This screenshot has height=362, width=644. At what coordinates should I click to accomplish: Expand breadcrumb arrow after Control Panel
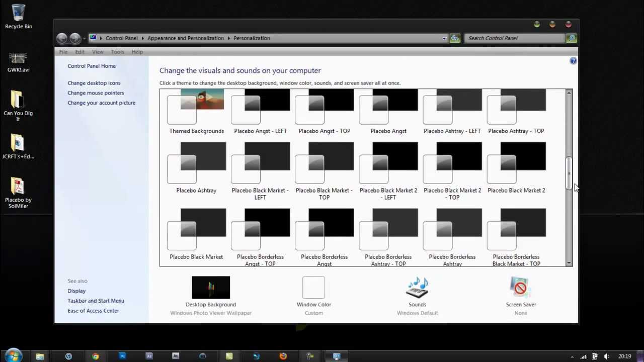coord(143,38)
